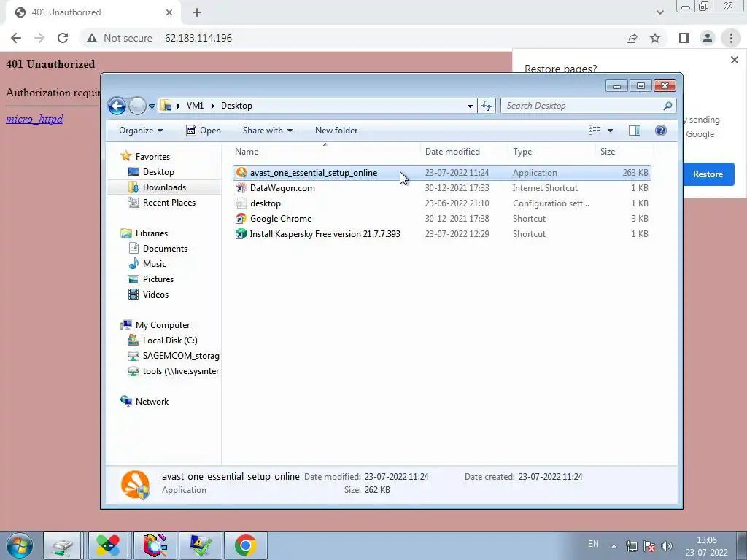Select Libraries in navigation pane
The width and height of the screenshot is (747, 560).
click(x=151, y=233)
